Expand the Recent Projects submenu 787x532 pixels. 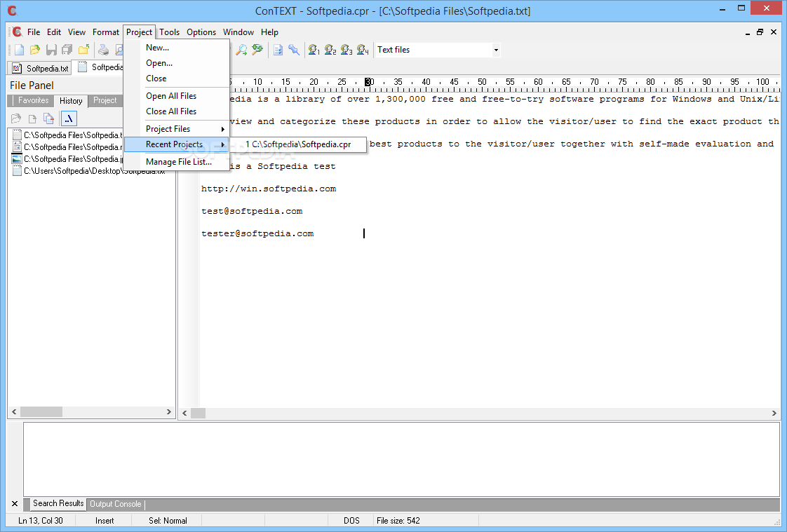[177, 144]
